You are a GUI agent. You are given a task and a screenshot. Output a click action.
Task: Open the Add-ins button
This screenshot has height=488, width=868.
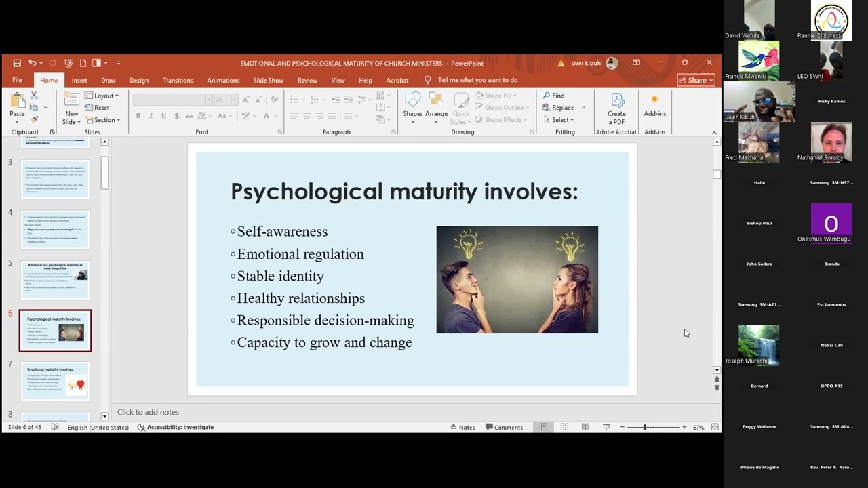coord(655,106)
